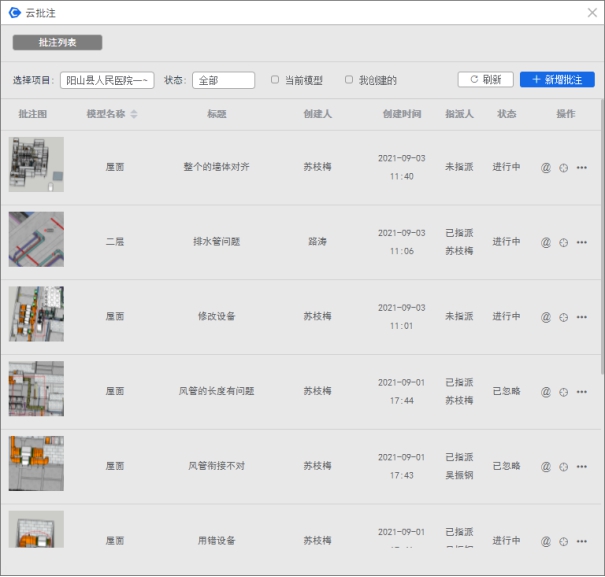Expand the 状态 filter dropdown

coord(223,80)
